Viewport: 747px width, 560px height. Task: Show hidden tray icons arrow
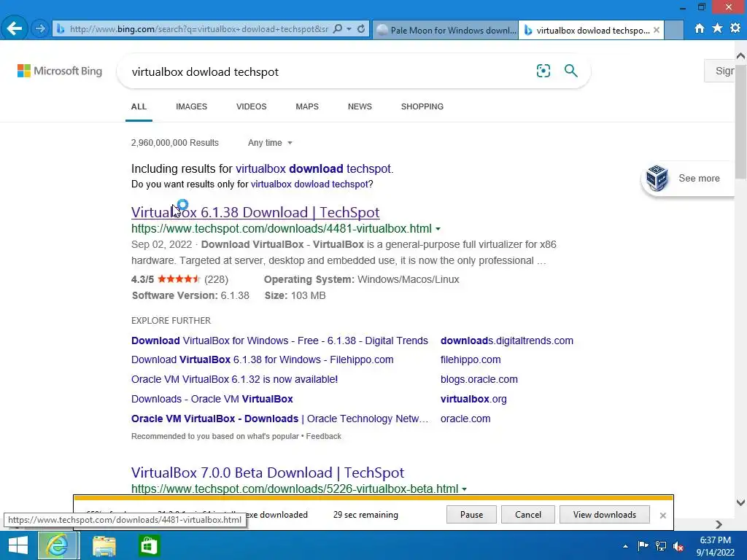click(625, 546)
